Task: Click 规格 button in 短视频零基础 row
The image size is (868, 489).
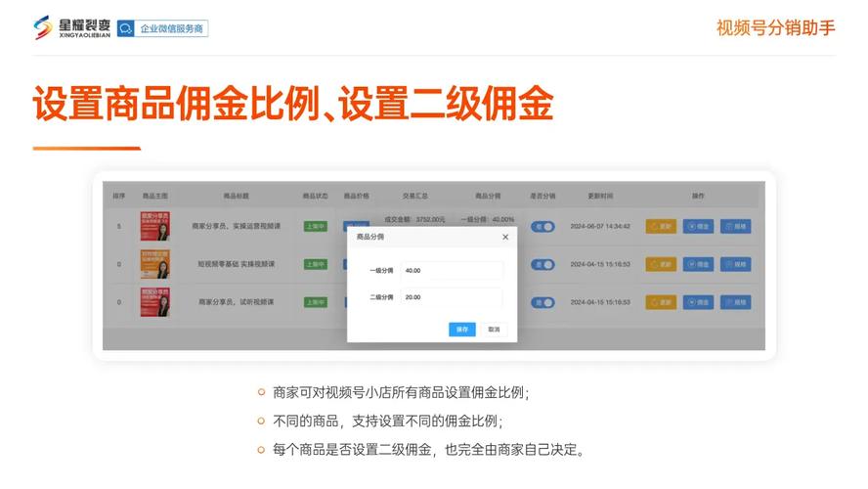Action: (736, 265)
